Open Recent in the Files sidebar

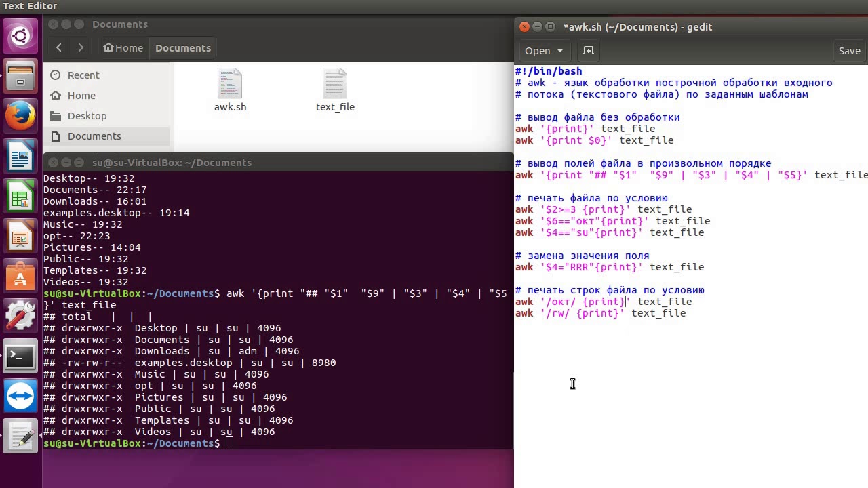pyautogui.click(x=83, y=75)
